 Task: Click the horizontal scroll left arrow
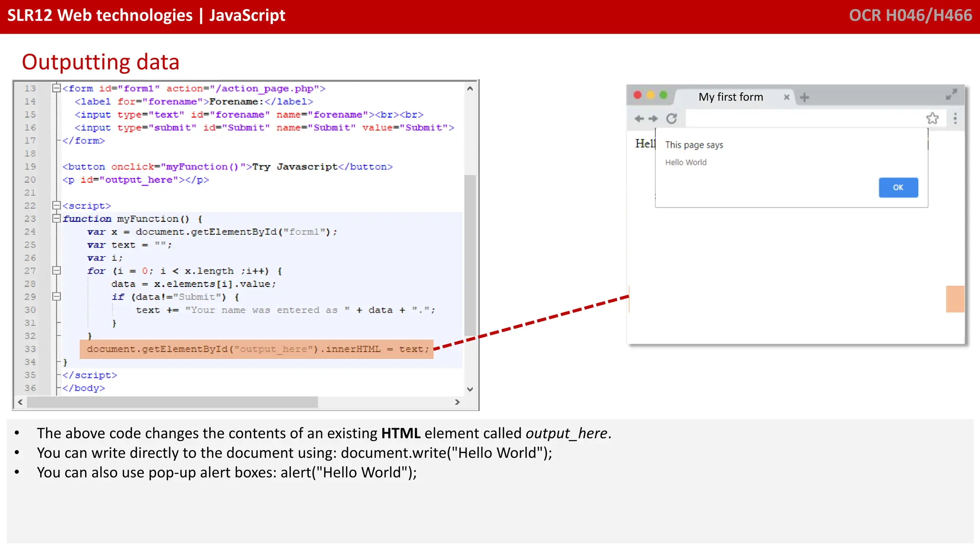[20, 402]
